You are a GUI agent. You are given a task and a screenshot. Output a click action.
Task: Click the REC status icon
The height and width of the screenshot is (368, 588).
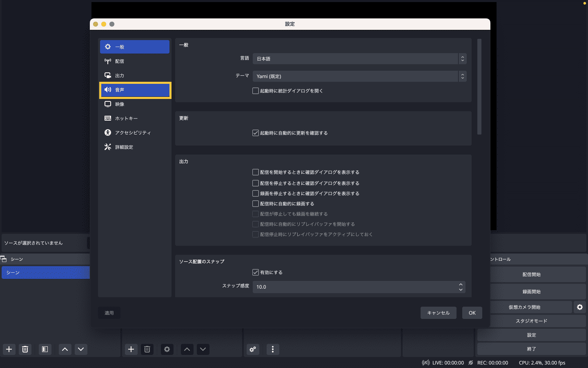[471, 363]
